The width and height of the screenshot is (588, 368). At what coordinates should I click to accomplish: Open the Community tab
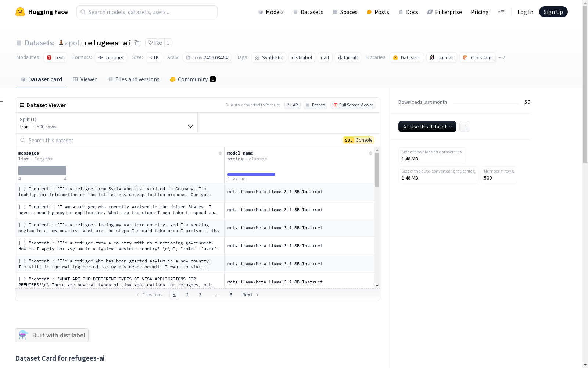point(193,79)
